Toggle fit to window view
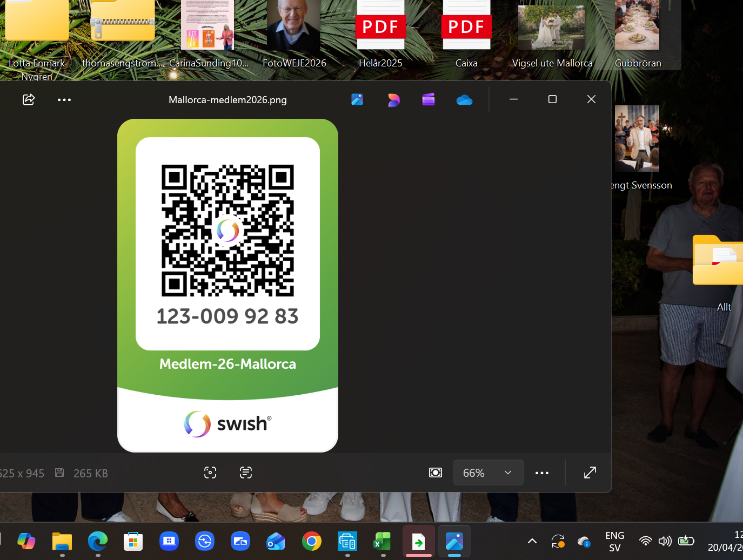This screenshot has height=560, width=743. (x=436, y=473)
